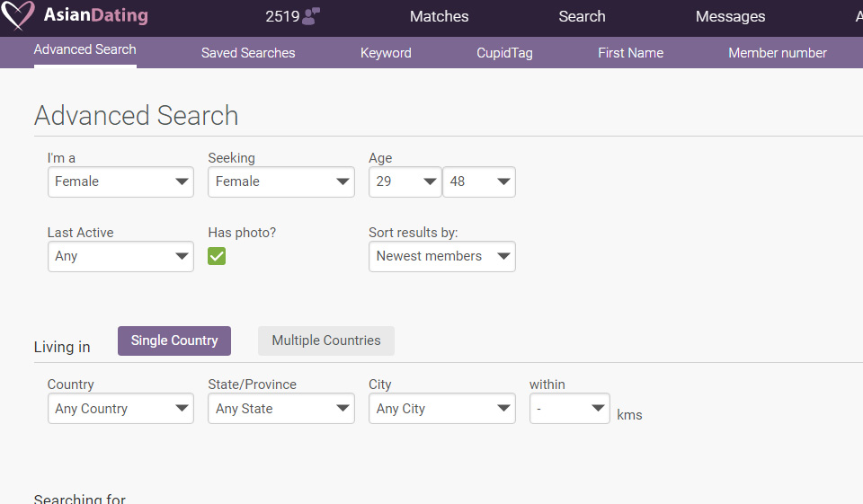Go to the Matches menu
The height and width of the screenshot is (504, 863).
point(439,16)
